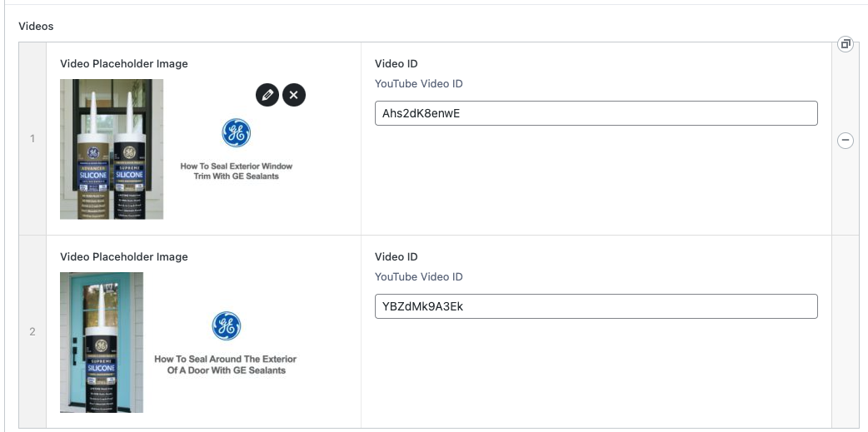
Task: Click the YouTube Video ID hint in row 1
Action: point(418,83)
